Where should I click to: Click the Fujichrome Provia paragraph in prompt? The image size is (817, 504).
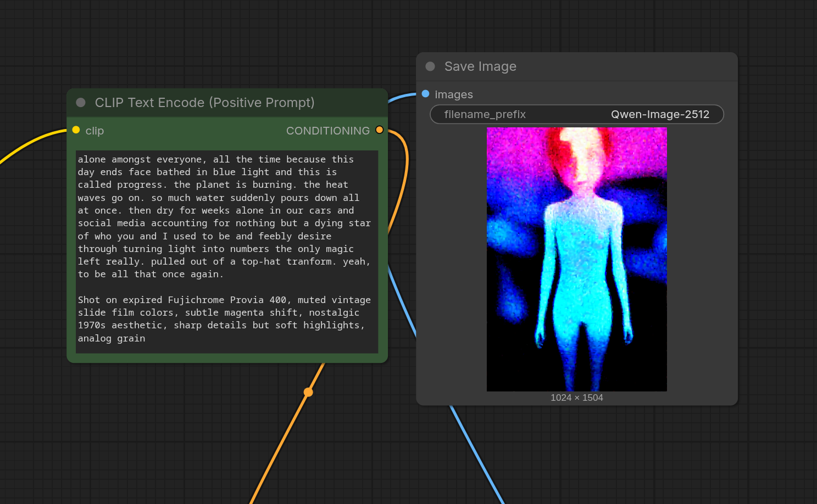[x=224, y=319]
